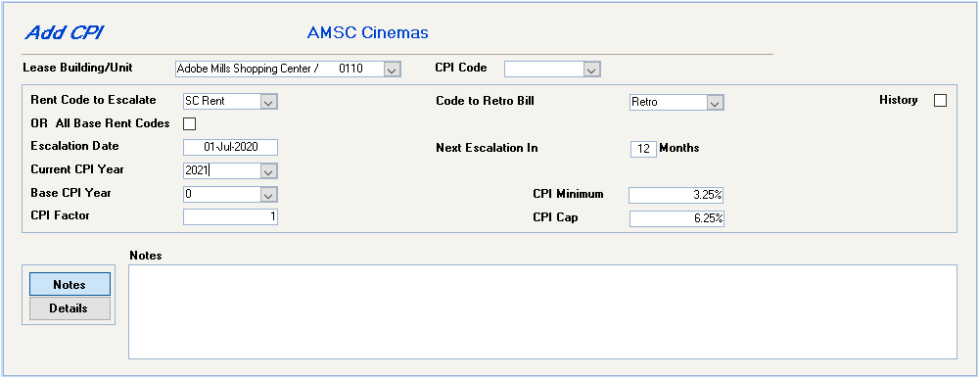Viewport: 980px width, 378px height.
Task: Click the AMSC Cinemas title text
Action: click(367, 32)
